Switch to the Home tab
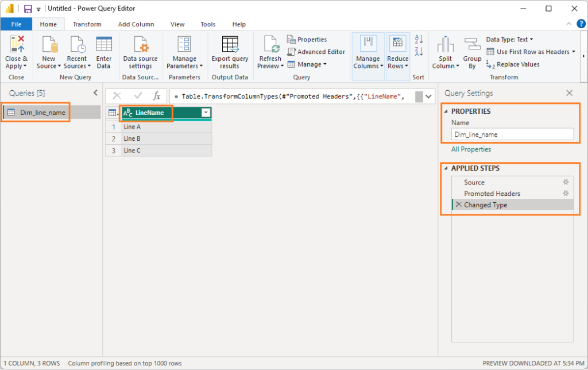This screenshot has width=588, height=370. [48, 24]
